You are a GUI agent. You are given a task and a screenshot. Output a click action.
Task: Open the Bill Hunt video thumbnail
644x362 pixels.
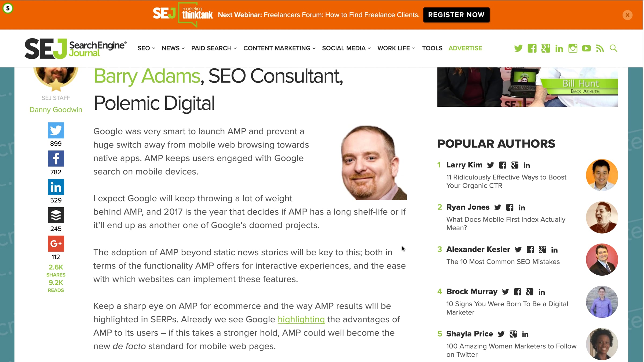click(528, 87)
